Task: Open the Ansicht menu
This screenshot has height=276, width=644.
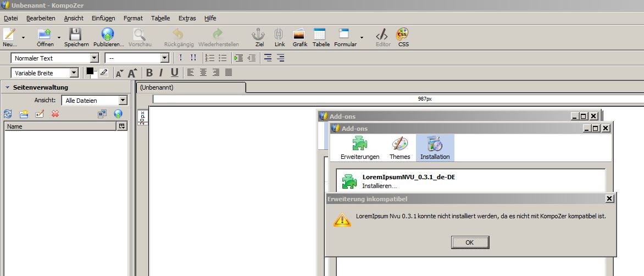Action: pos(74,18)
